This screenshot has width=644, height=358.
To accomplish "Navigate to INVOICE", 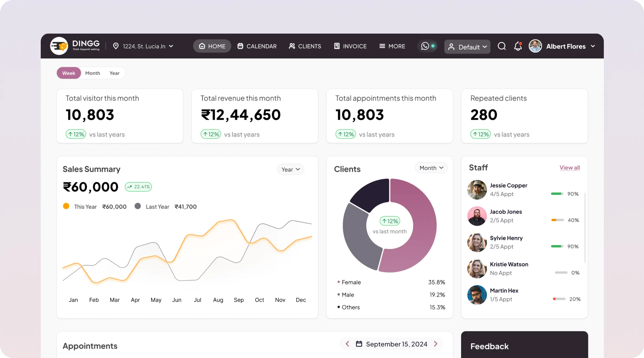I will [350, 46].
